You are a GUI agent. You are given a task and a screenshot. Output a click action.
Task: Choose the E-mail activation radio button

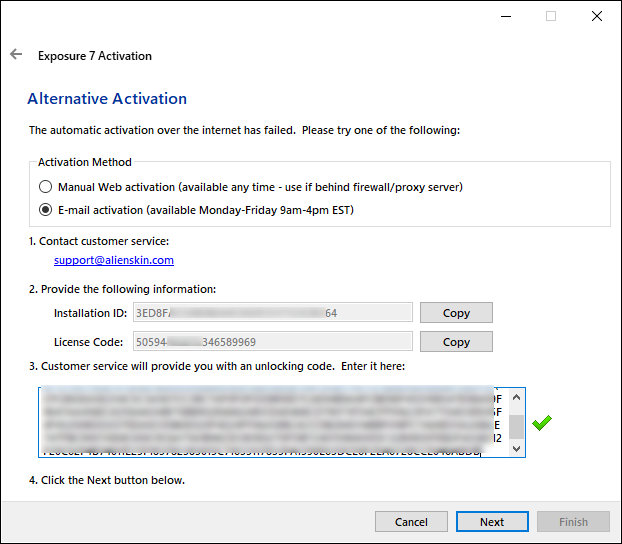pyautogui.click(x=46, y=210)
